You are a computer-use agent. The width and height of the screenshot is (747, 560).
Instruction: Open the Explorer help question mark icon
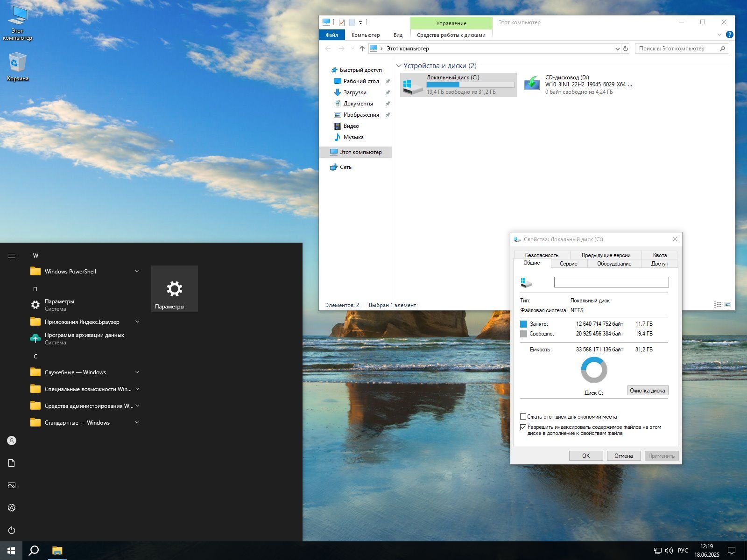729,35
